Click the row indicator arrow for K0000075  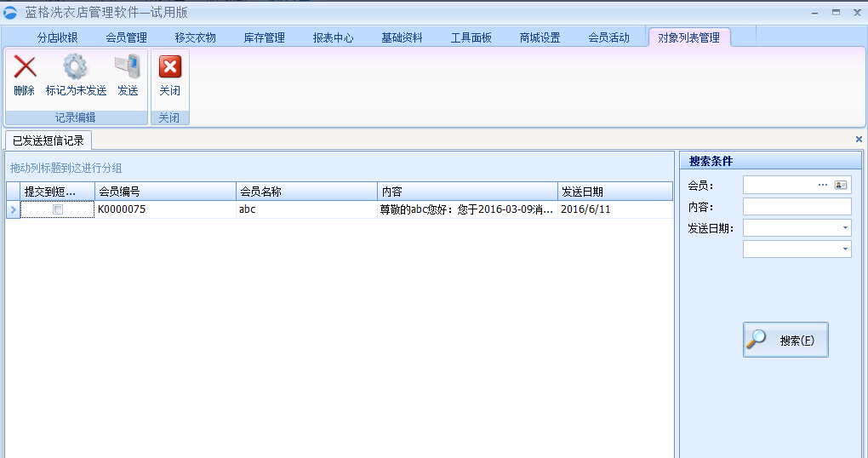click(14, 209)
